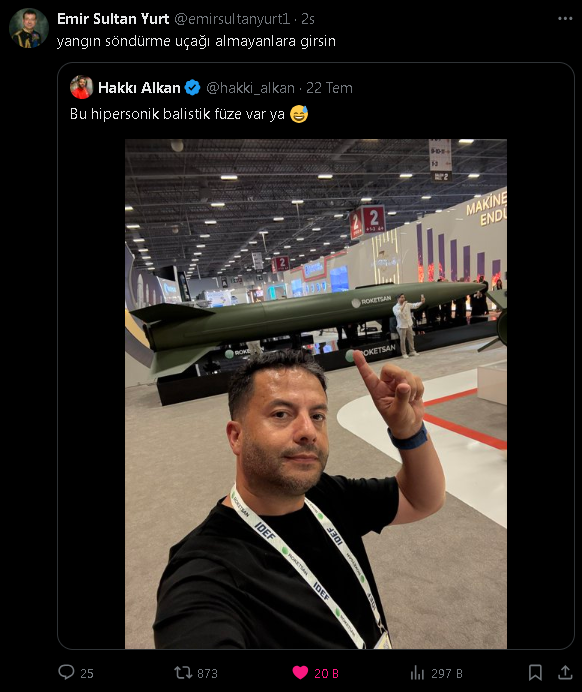Open the reply comment icon
Viewport: 582px width, 692px height.
[66, 672]
